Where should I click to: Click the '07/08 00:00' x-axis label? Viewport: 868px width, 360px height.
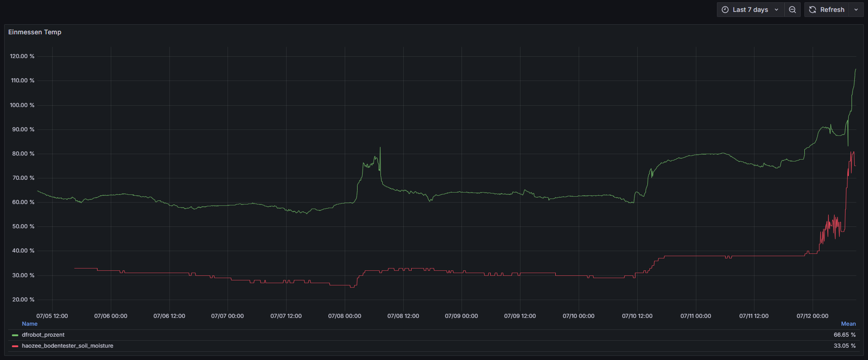tap(344, 316)
